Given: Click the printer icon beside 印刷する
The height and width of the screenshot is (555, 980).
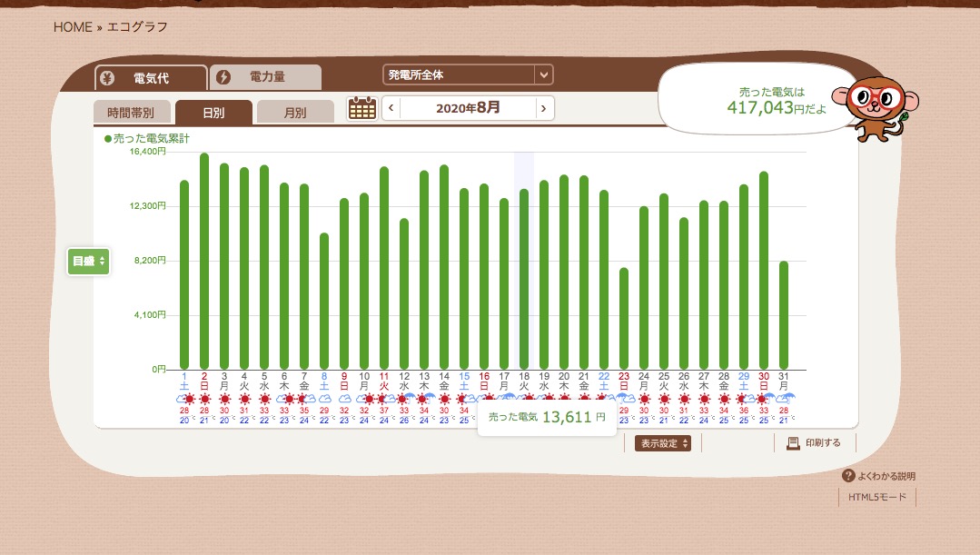Looking at the screenshot, I should coord(793,443).
